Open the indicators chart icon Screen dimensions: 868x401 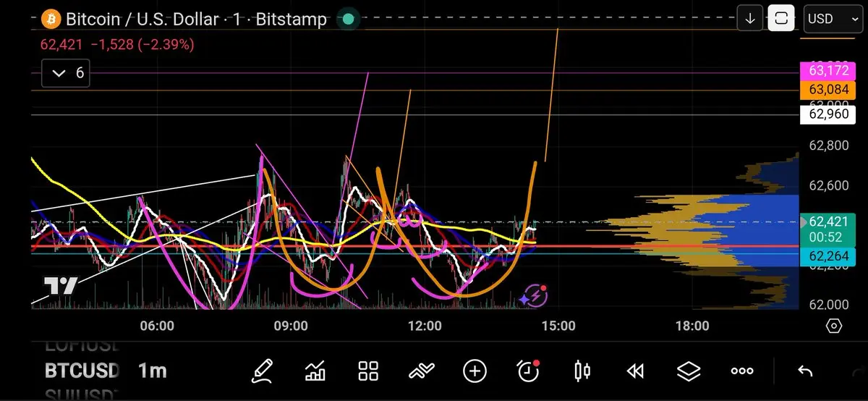click(315, 371)
